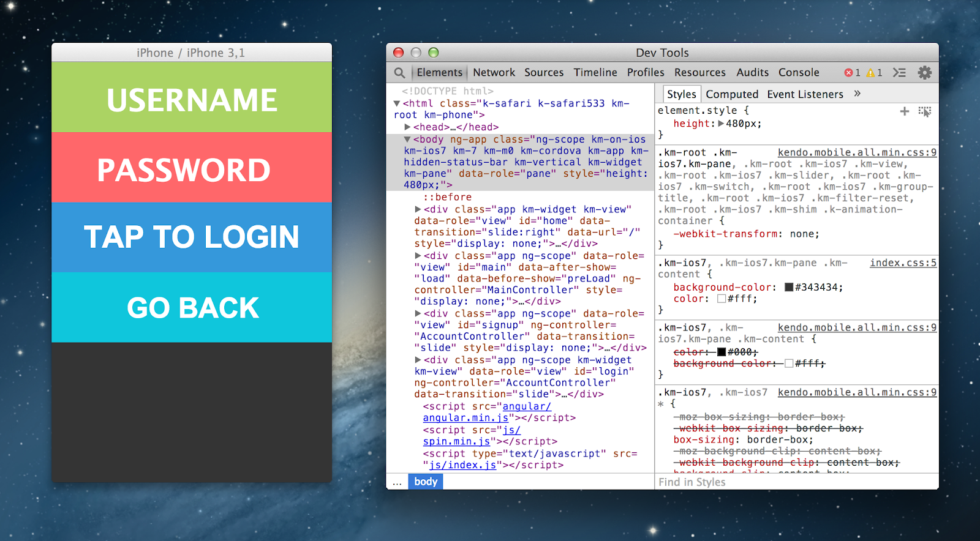Open js/spin.min.js script link
The height and width of the screenshot is (541, 980).
[x=472, y=436]
